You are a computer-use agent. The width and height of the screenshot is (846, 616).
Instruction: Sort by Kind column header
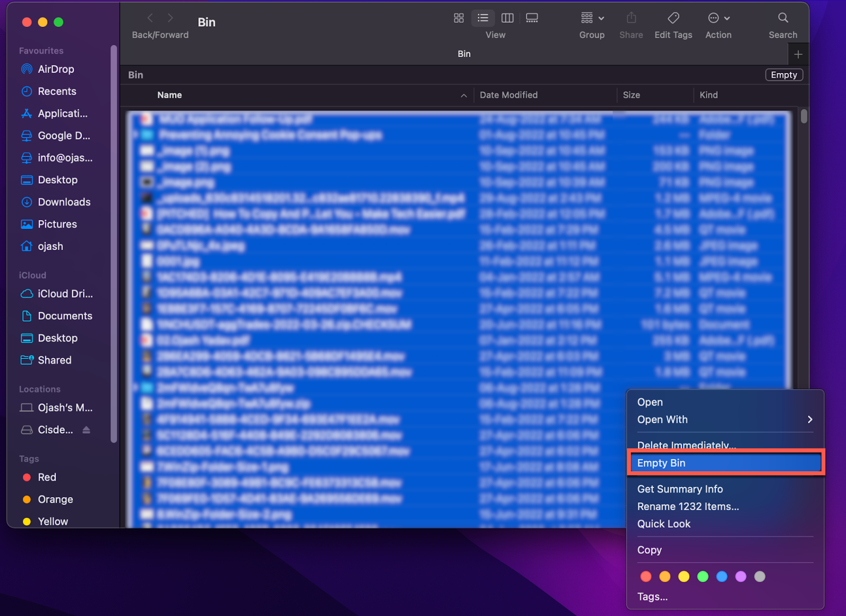[709, 95]
